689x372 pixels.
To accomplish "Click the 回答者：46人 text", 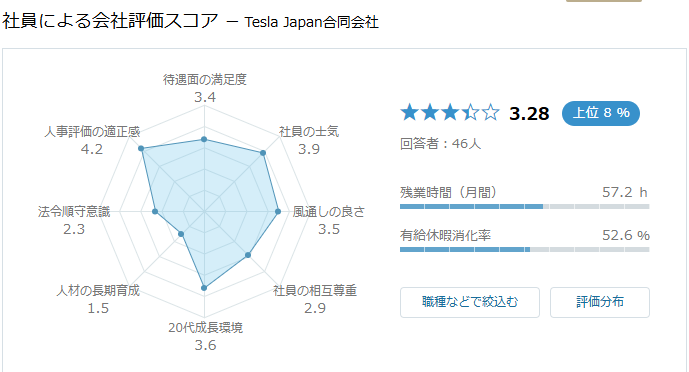I will (x=440, y=144).
